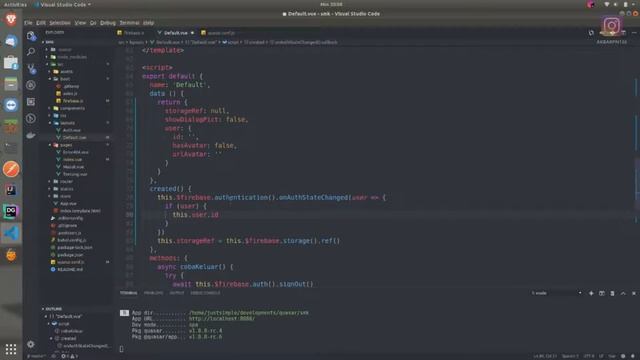
Task: Open the File menu
Action: tap(28, 23)
